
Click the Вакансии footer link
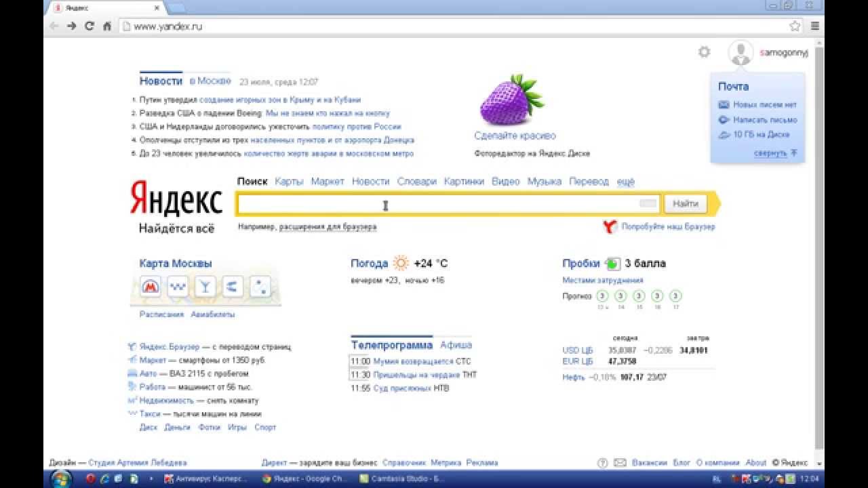pos(649,463)
